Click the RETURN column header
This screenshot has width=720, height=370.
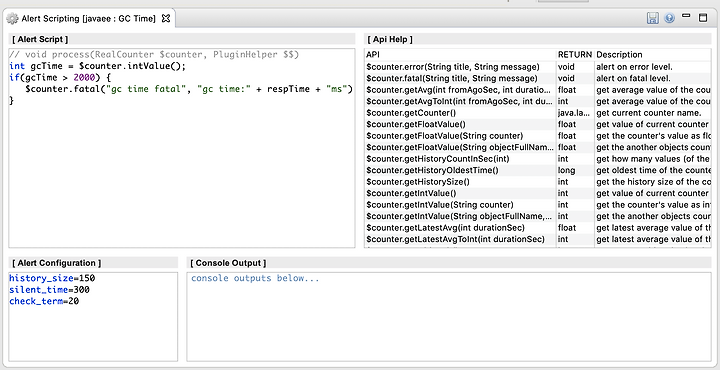pyautogui.click(x=575, y=55)
